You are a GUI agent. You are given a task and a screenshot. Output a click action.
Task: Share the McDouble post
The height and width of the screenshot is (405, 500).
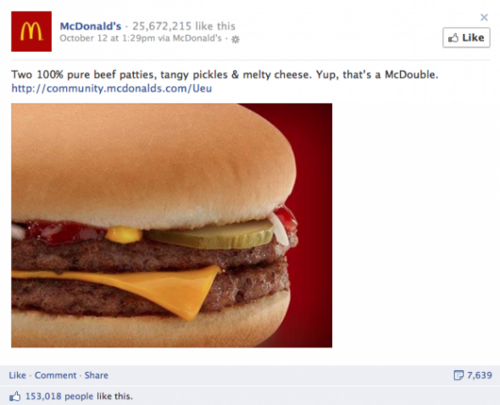tap(96, 375)
